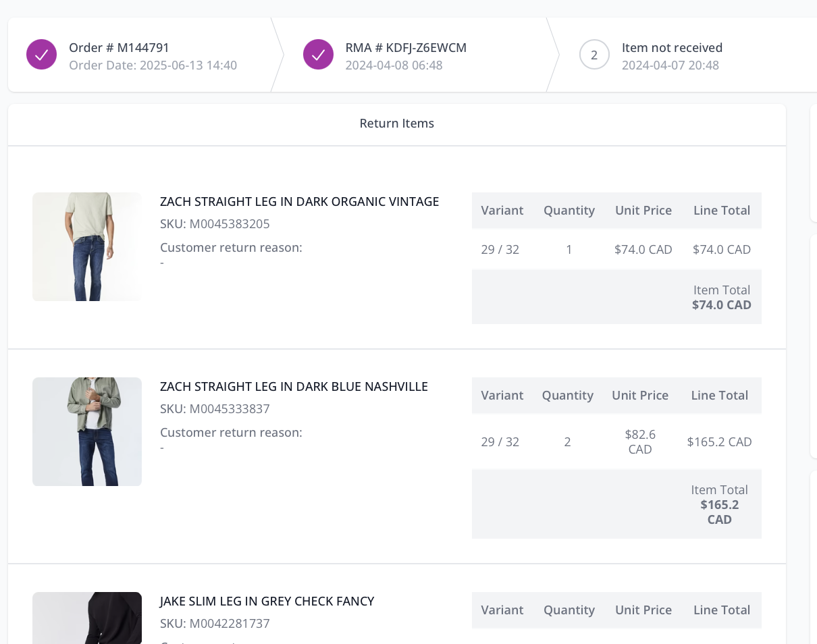Open Jake Slim Leg Grey Check thumbnail

87,618
